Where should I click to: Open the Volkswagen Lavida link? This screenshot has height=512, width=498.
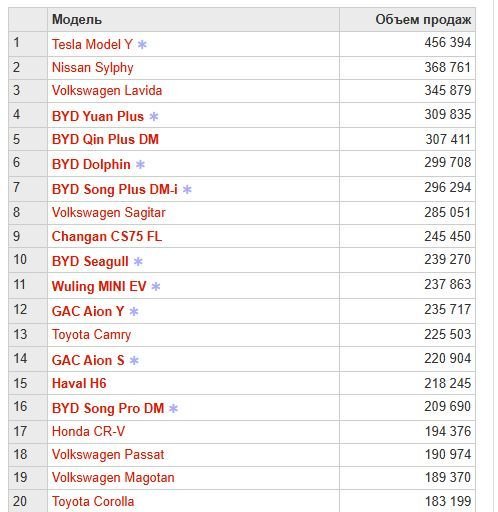tap(107, 91)
